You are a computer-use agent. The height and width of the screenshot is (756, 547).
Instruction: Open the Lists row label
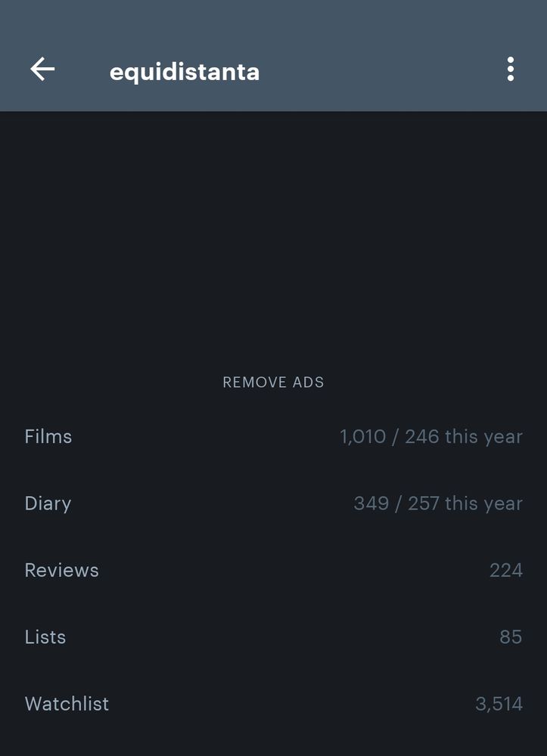point(45,637)
